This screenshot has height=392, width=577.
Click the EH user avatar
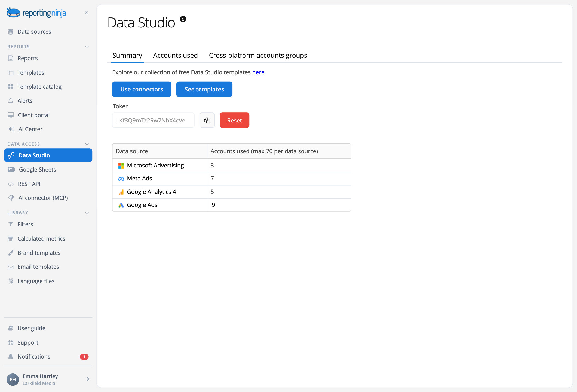click(13, 380)
